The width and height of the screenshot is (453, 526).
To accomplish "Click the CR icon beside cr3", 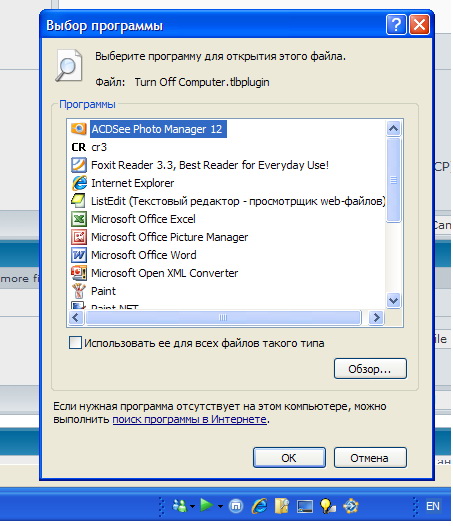I will point(79,147).
